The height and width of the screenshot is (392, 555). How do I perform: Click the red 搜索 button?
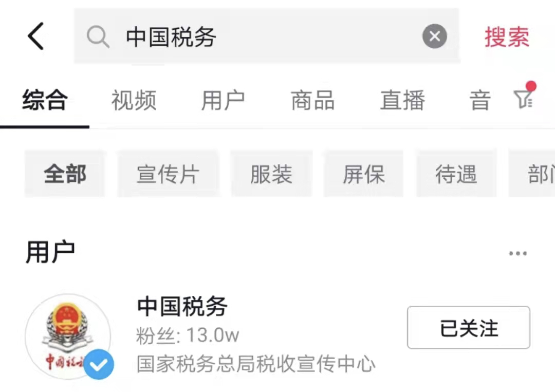click(507, 37)
